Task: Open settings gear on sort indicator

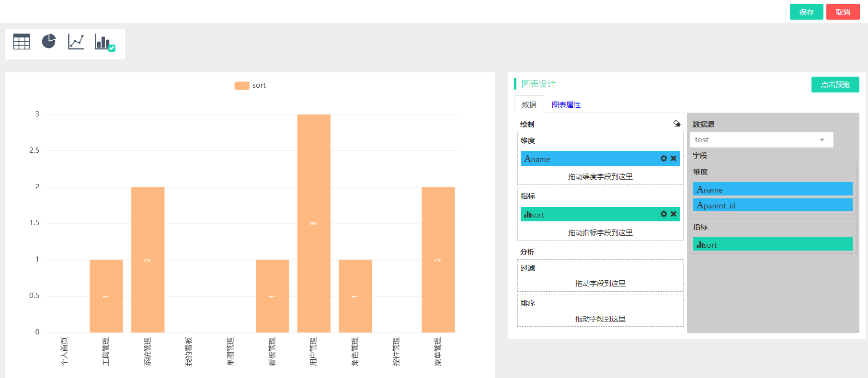Action: pyautogui.click(x=664, y=214)
